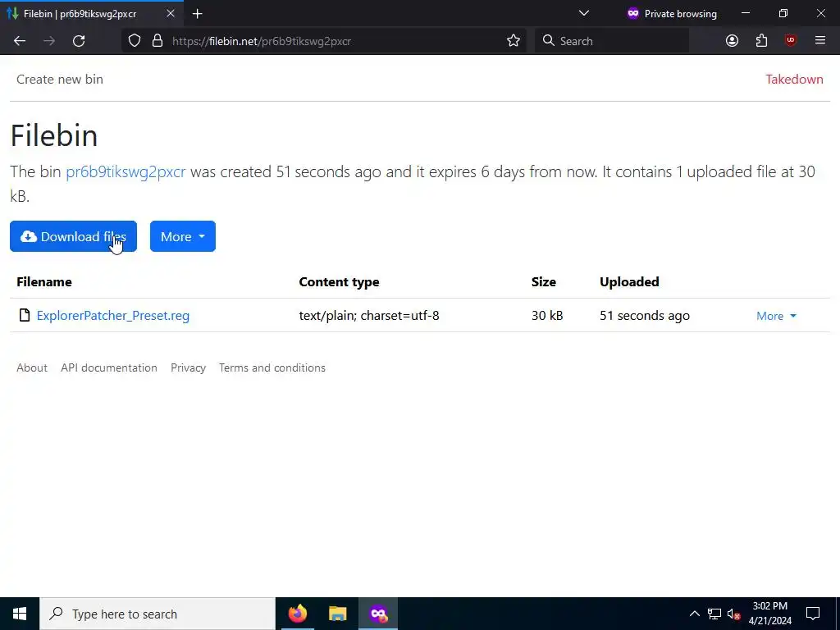840x630 pixels.
Task: Click the Download files button
Action: [x=73, y=236]
